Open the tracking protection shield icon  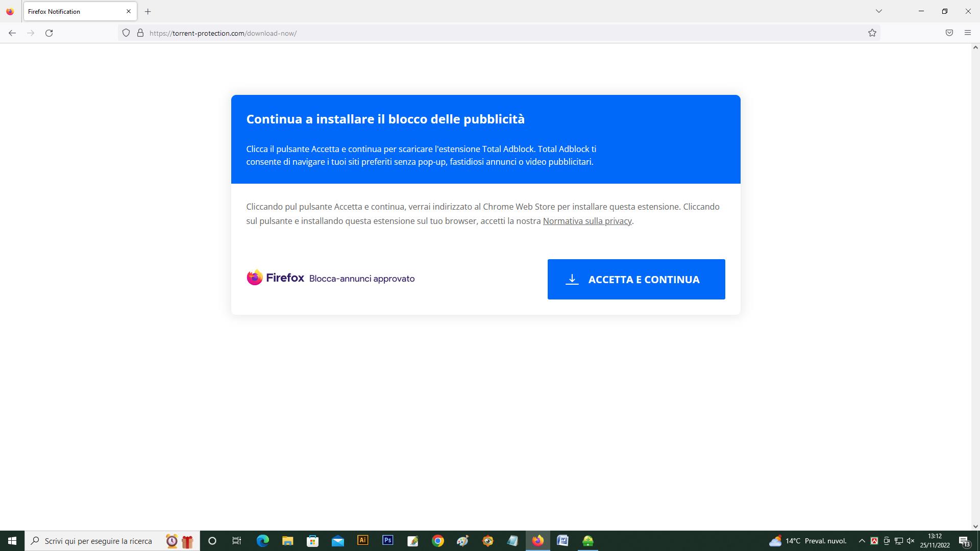tap(126, 33)
